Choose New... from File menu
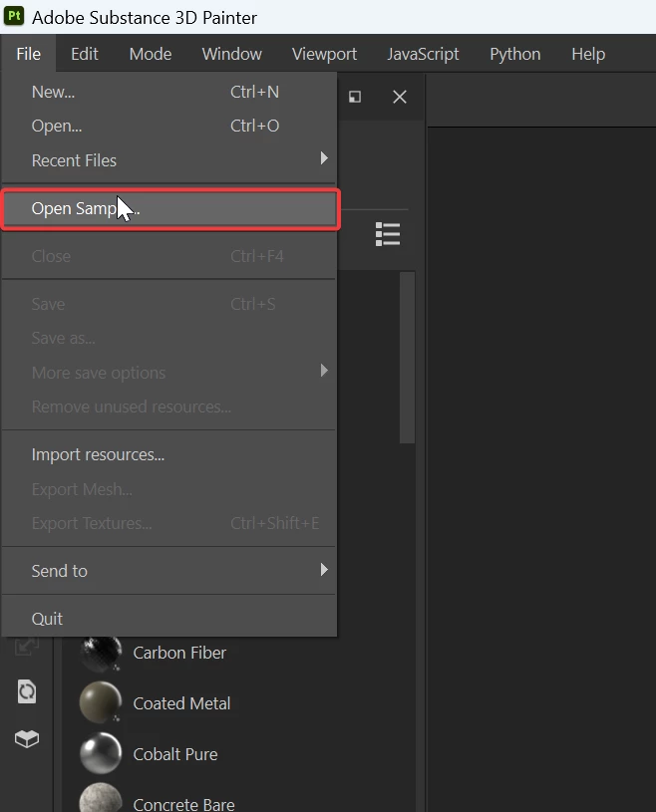The width and height of the screenshot is (656, 812). point(168,92)
